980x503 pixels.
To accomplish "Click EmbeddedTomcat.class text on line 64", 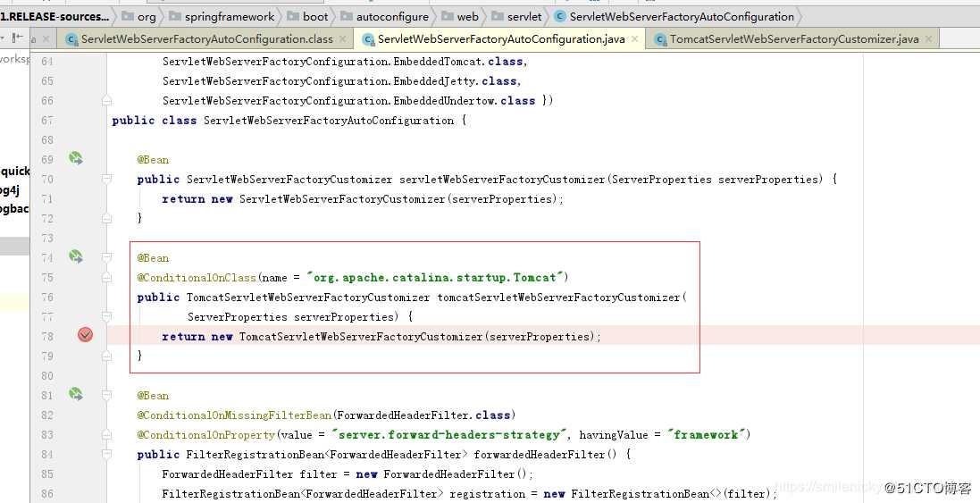I will (457, 62).
